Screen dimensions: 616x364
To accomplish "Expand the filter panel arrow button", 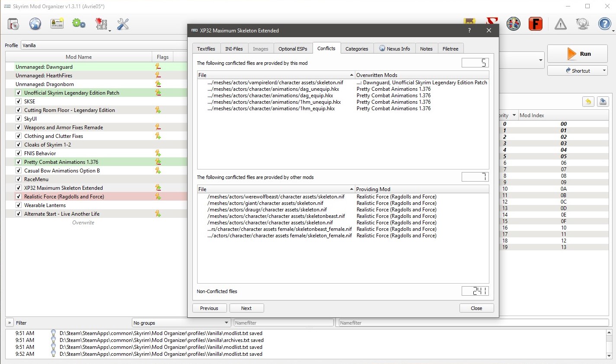I will click(10, 323).
